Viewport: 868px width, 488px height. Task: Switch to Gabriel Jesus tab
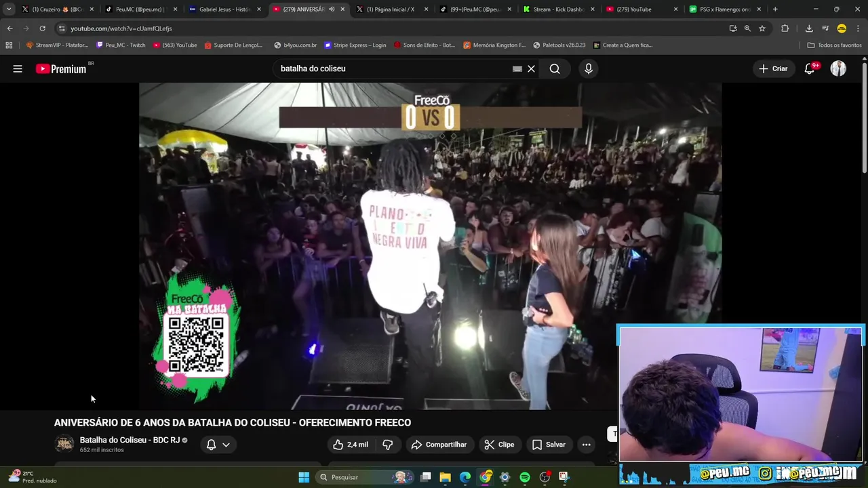point(224,9)
